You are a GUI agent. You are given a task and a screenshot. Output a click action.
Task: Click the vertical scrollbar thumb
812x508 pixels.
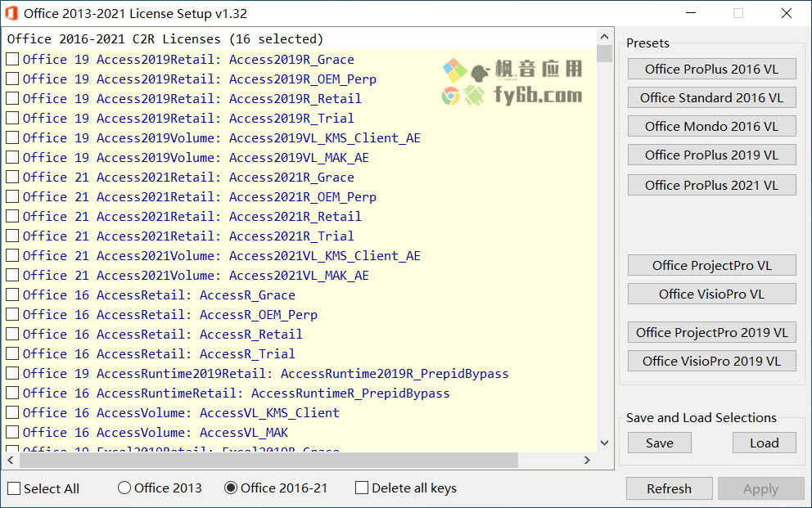point(604,54)
